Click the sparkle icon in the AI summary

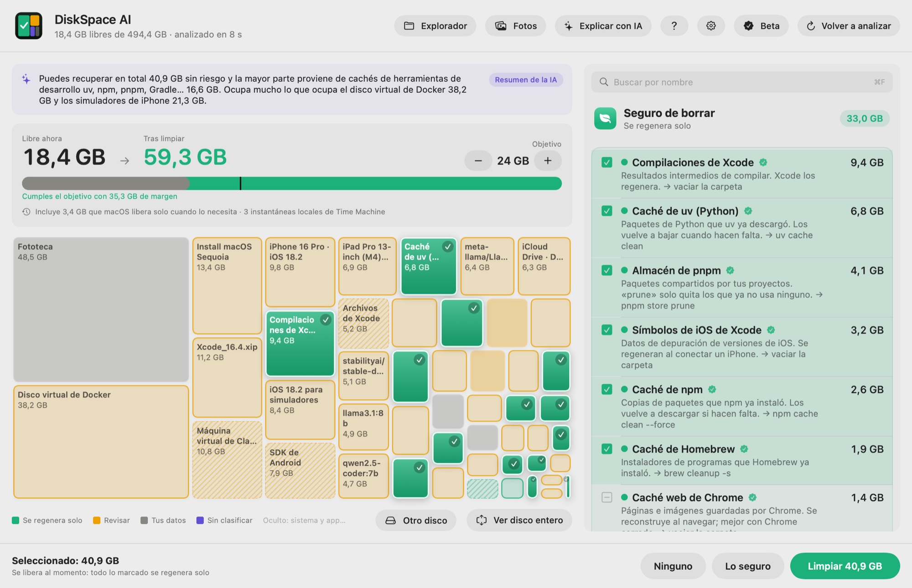tap(26, 79)
